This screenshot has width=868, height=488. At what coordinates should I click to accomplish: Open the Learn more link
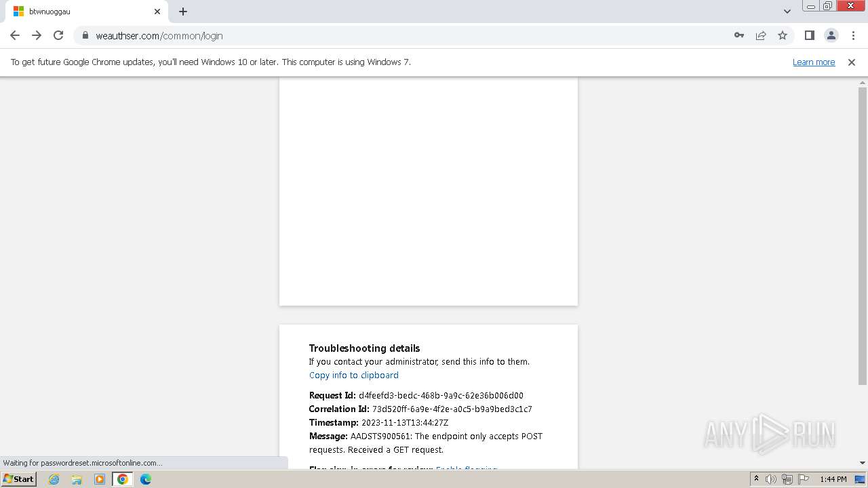(x=814, y=62)
